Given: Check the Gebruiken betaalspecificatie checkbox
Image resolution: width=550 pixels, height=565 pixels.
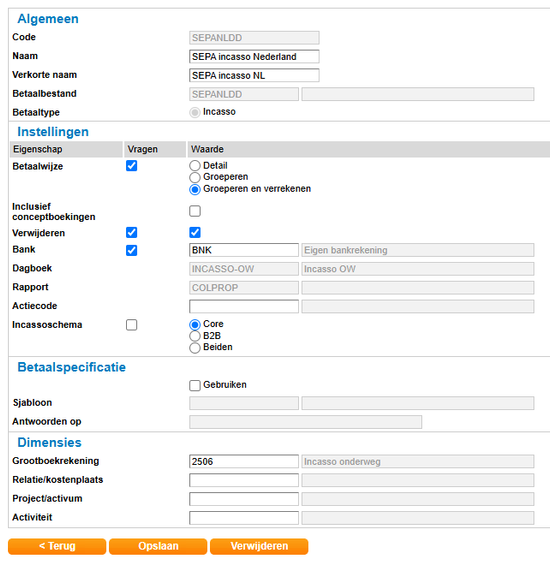Looking at the screenshot, I should point(195,385).
